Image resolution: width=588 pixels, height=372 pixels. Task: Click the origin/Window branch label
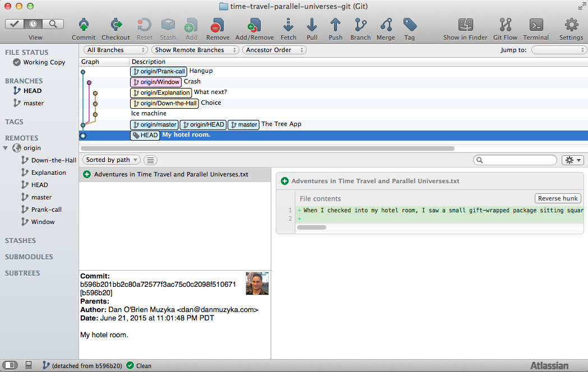pos(156,82)
